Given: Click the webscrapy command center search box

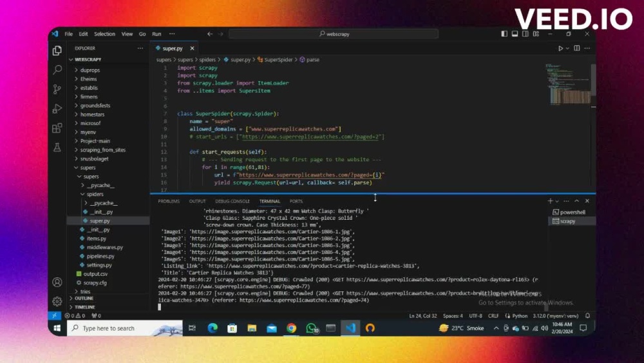Looking at the screenshot, I should point(334,34).
